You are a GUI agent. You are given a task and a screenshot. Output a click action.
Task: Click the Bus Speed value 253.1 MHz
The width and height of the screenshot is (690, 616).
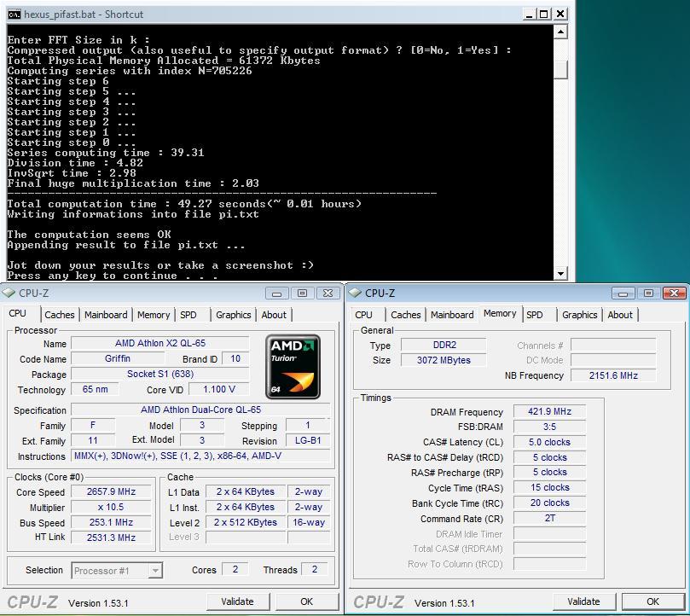[x=111, y=522]
